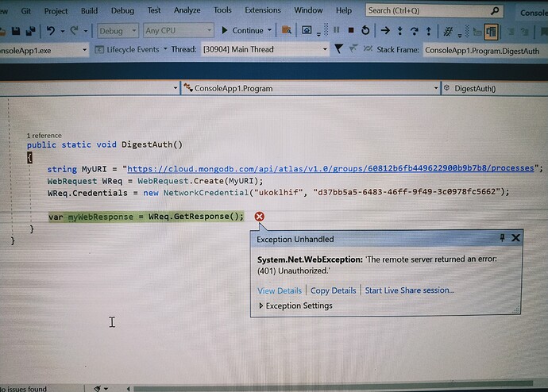The height and width of the screenshot is (392, 548).
Task: Click the Restart debugging icon
Action: pos(365,30)
